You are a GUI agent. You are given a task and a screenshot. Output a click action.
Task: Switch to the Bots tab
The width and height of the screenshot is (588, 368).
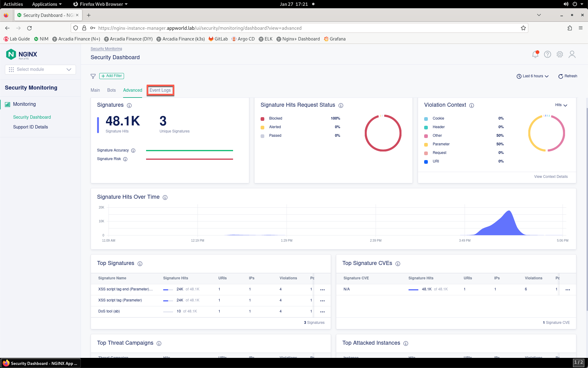[x=111, y=90]
